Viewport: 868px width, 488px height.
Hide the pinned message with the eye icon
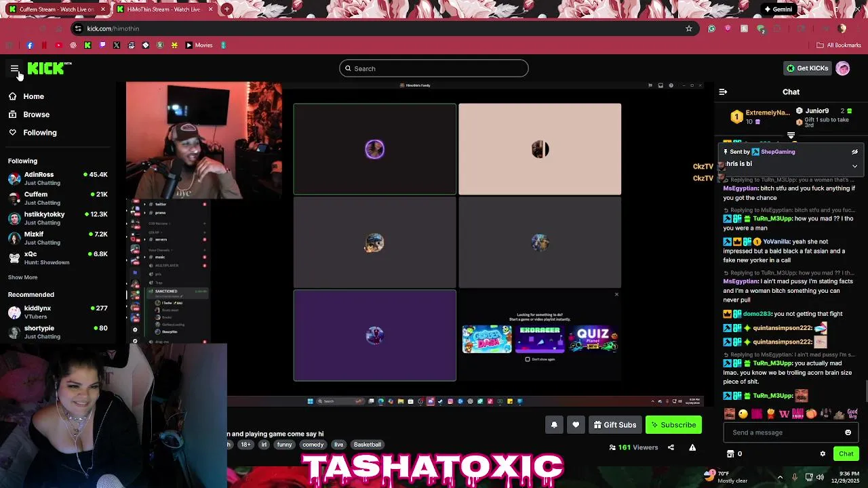tap(854, 152)
